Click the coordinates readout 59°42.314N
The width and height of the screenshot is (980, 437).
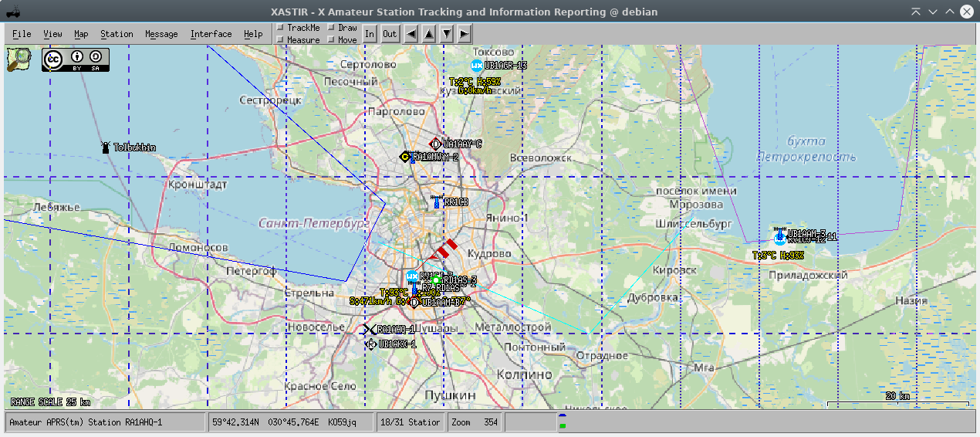pyautogui.click(x=292, y=422)
